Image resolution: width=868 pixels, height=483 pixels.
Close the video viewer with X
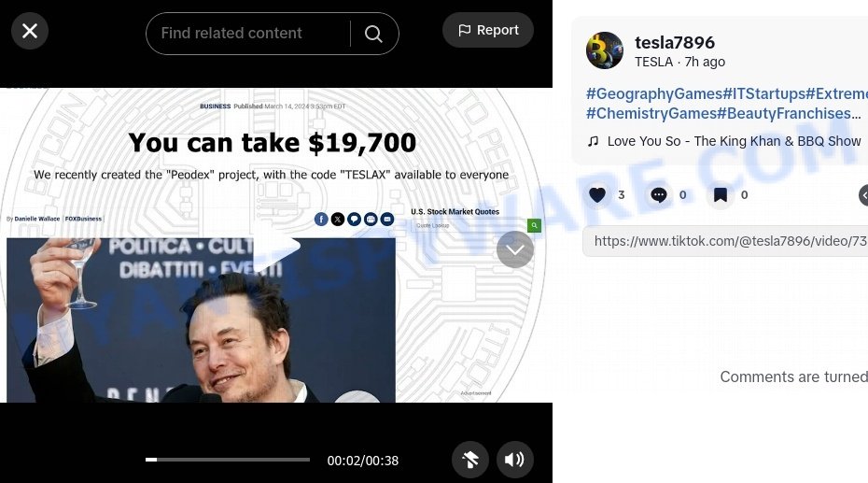tap(30, 31)
